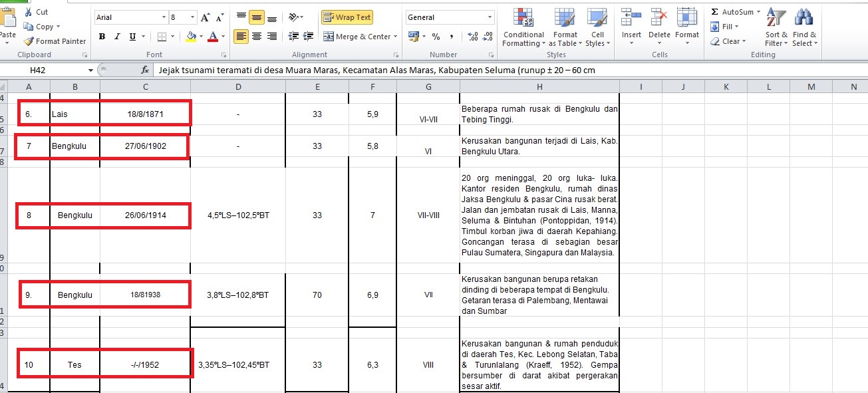868x393 pixels.
Task: Click the Cut scissors icon
Action: [x=29, y=12]
